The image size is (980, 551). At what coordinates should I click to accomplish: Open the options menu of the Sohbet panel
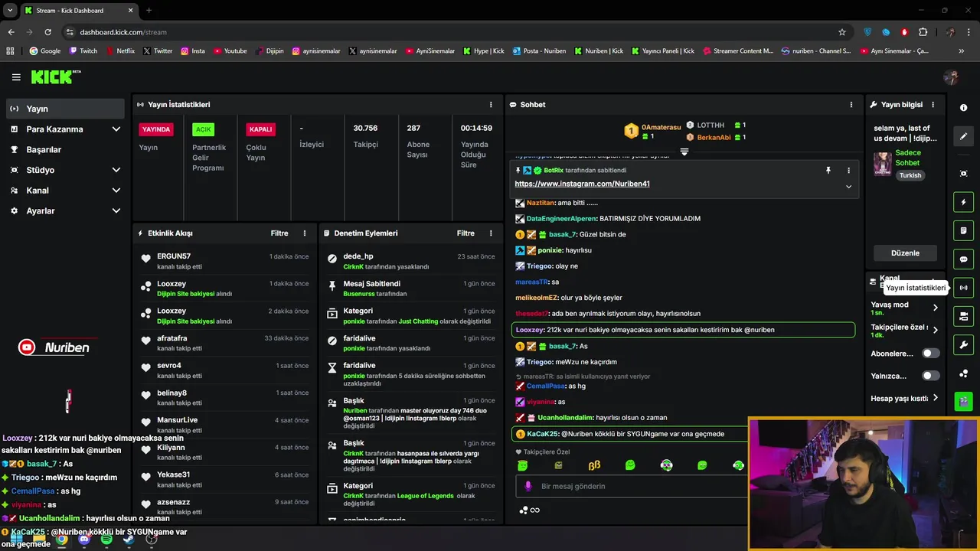tap(851, 105)
